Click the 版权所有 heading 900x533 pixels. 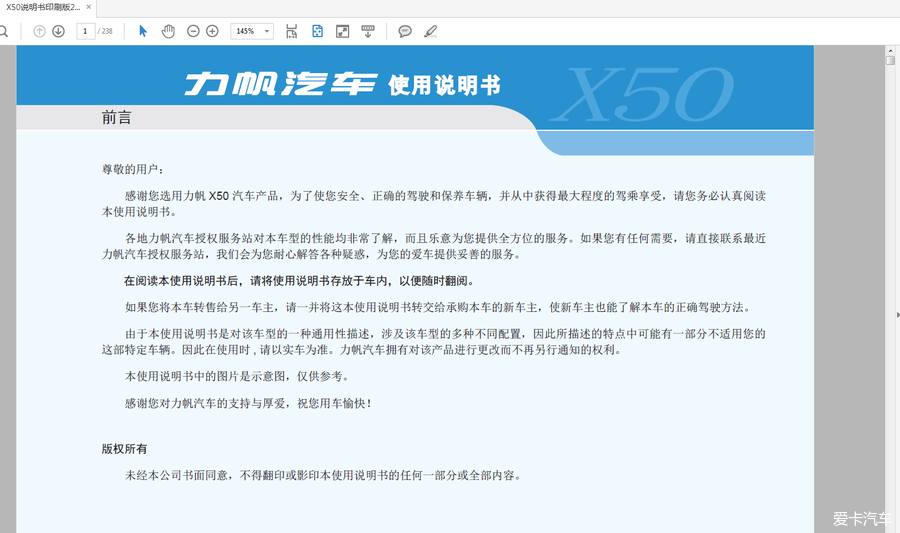(x=125, y=449)
